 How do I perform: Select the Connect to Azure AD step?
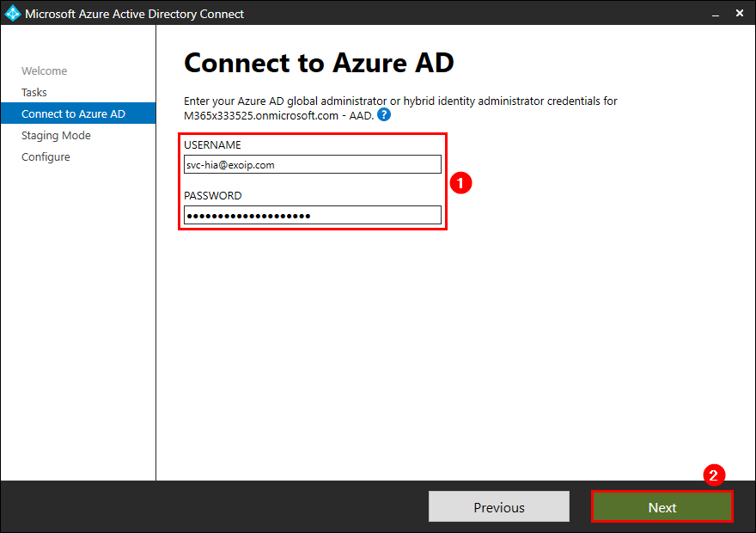coord(73,114)
